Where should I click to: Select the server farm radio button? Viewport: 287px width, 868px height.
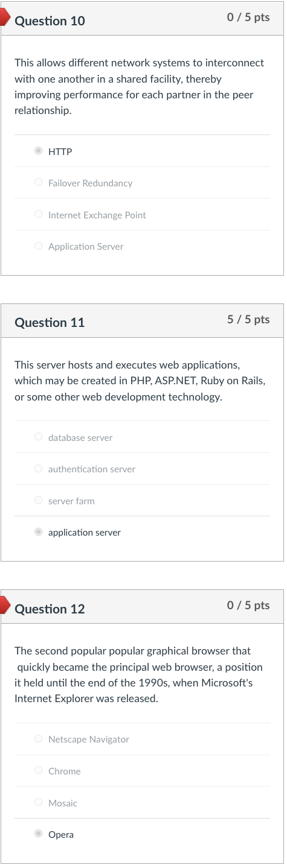(39, 501)
